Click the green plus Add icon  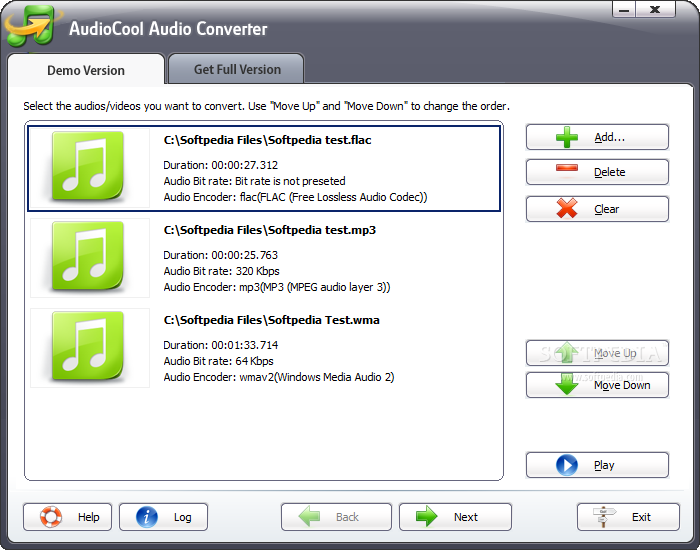point(567,137)
